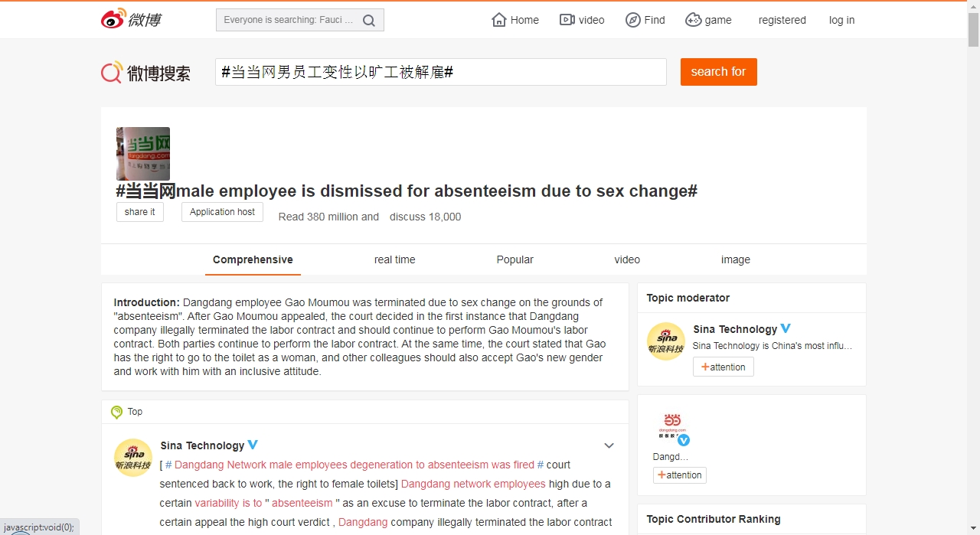Click the Weibo Search logo
This screenshot has height=535, width=980.
tap(145, 73)
